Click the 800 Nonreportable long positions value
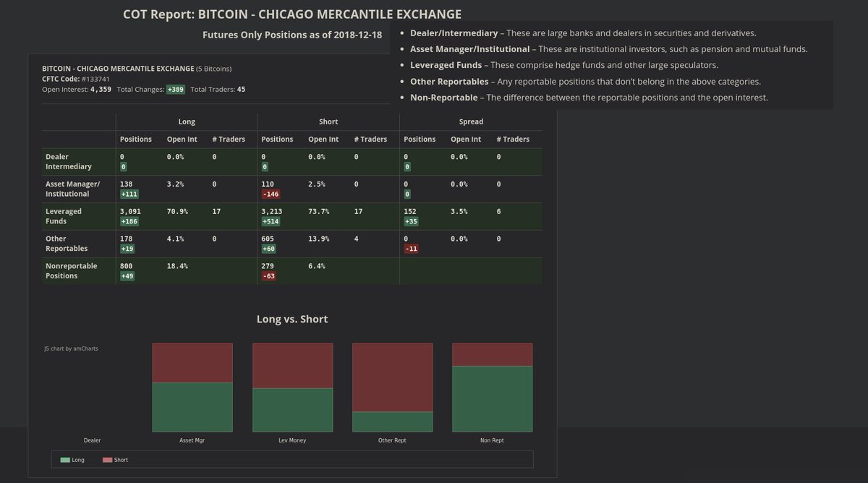Screen dimensions: 868x483 (127, 266)
